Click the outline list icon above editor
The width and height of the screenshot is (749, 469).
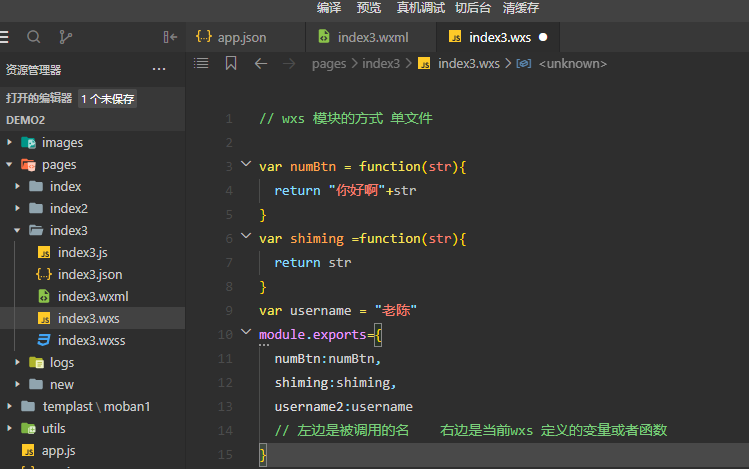click(201, 63)
